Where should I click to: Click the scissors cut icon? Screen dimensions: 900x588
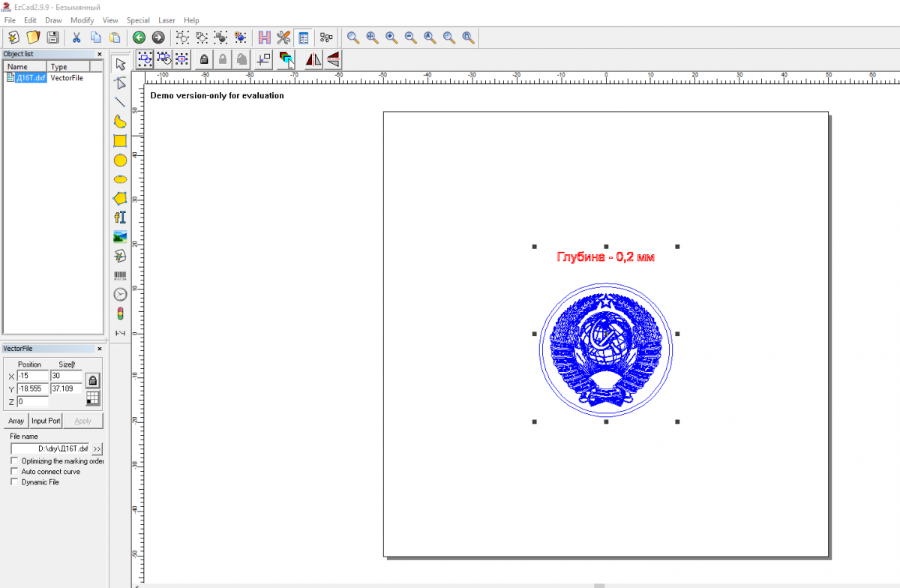[76, 37]
